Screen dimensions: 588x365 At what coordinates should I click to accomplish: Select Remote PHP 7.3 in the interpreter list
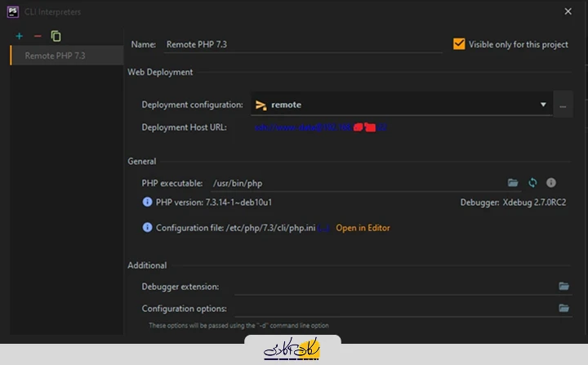[56, 56]
